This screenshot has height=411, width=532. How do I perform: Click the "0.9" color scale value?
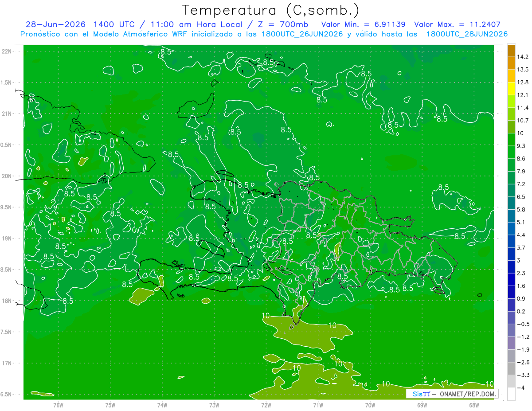tap(521, 298)
